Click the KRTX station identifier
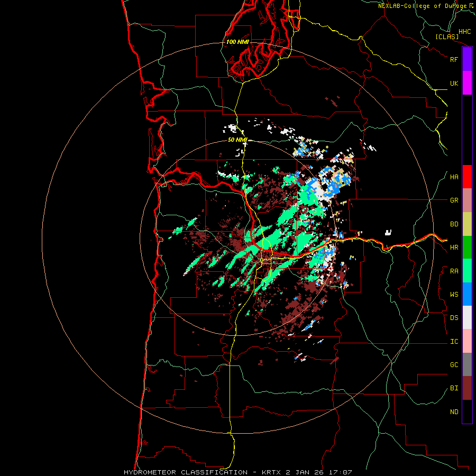Screen dimensions: 476x476 [x=272, y=472]
